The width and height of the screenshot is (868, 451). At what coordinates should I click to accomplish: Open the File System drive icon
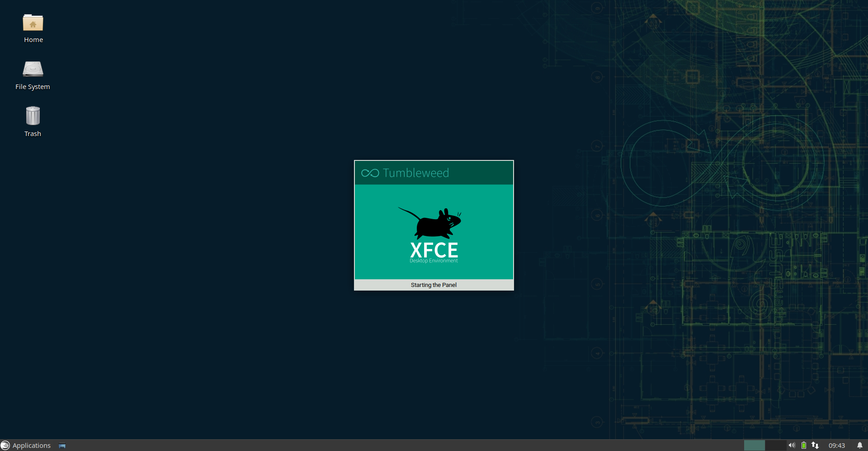(33, 70)
